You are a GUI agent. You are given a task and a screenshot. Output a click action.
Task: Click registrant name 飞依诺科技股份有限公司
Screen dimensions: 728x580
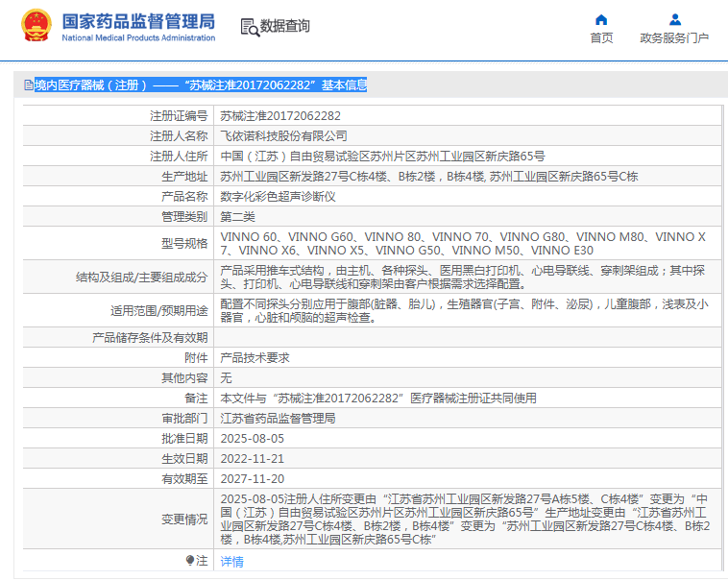tap(283, 136)
